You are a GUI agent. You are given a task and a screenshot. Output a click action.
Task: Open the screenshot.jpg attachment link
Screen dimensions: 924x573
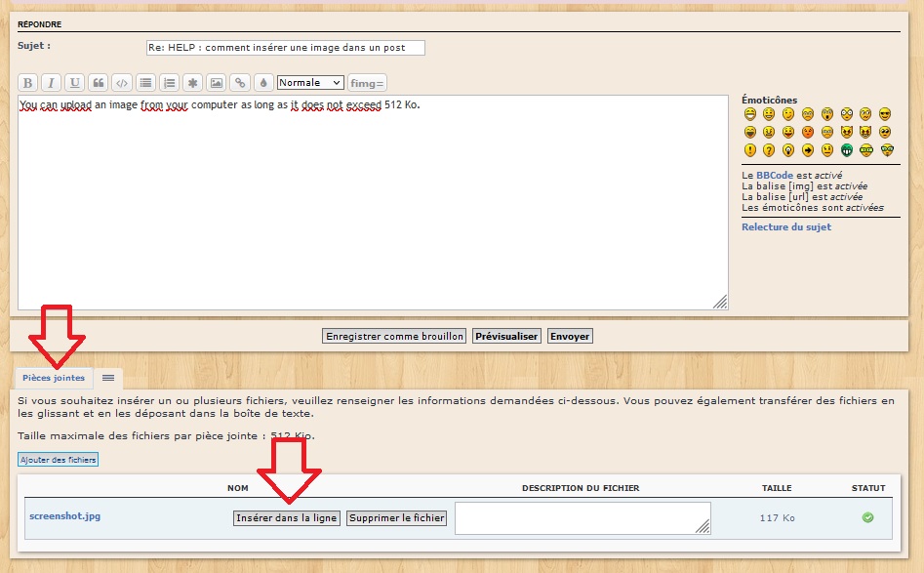[x=64, y=515]
